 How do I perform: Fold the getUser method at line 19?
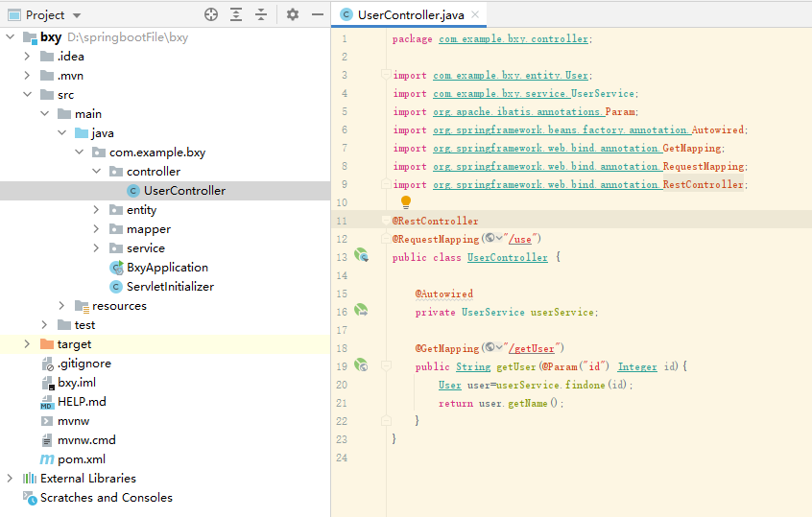386,365
